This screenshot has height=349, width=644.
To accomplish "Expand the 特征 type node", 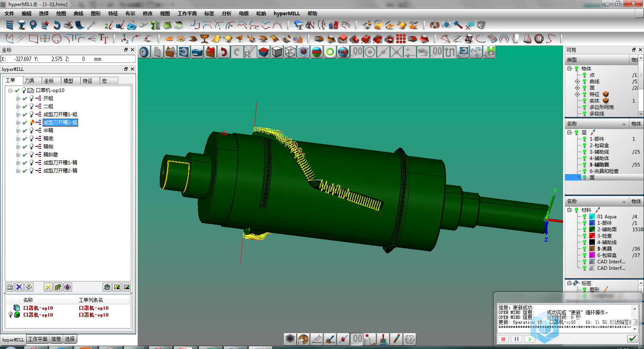I will [578, 94].
